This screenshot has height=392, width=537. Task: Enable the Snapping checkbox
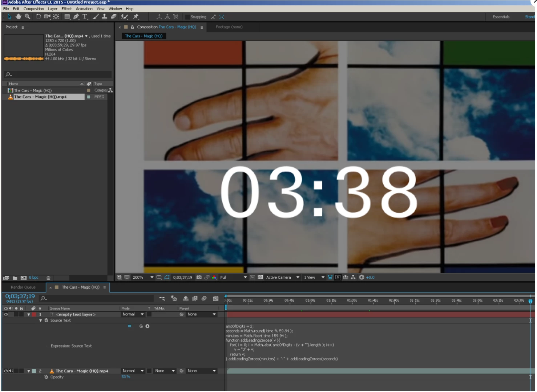tap(187, 17)
